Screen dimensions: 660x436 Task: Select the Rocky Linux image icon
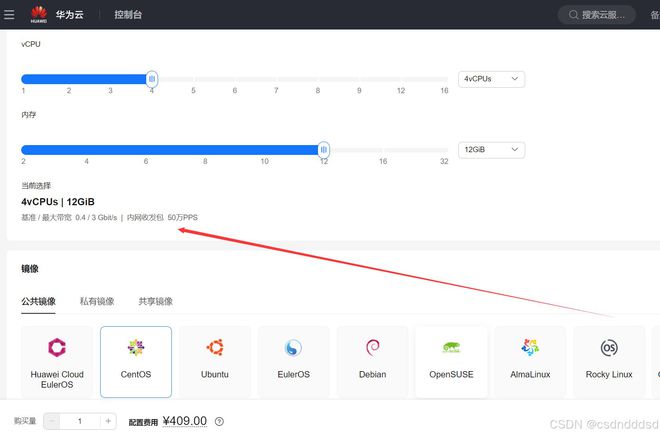click(609, 348)
